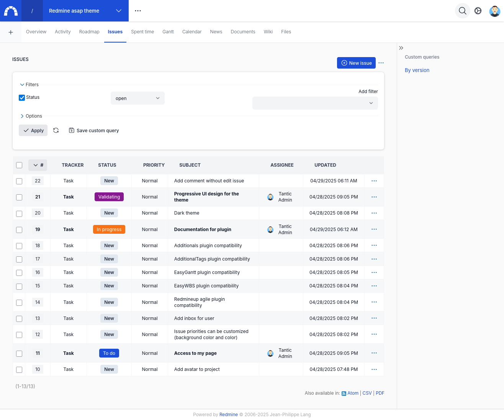Image resolution: width=504 pixels, height=420 pixels.
Task: Click the plus icon beside Overview
Action: pos(11,32)
